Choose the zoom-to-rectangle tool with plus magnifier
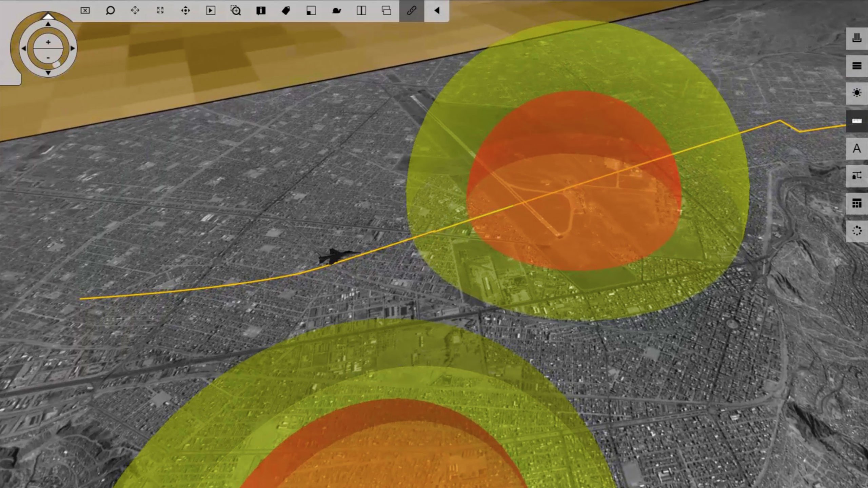868x488 pixels. [236, 11]
